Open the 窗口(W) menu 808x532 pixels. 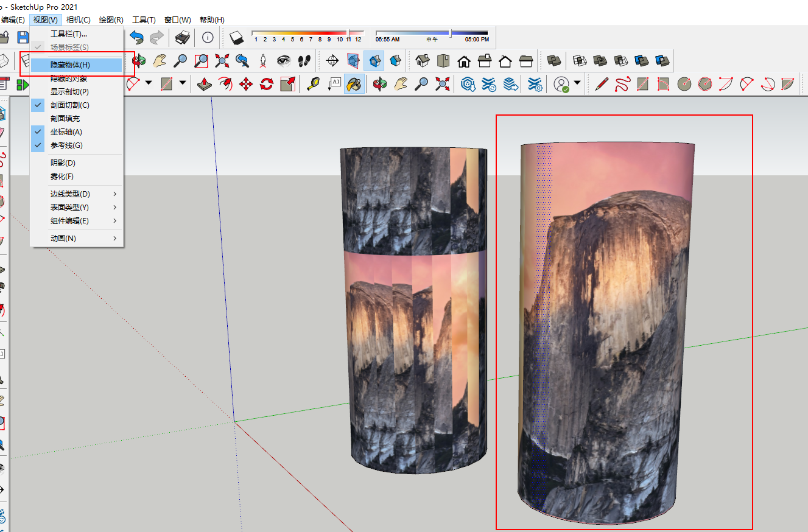pos(178,20)
